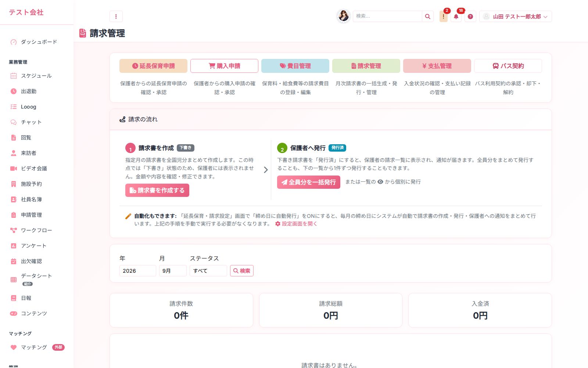Click the ワークフロー icon in the sidebar
The image size is (588, 368).
[x=14, y=230]
